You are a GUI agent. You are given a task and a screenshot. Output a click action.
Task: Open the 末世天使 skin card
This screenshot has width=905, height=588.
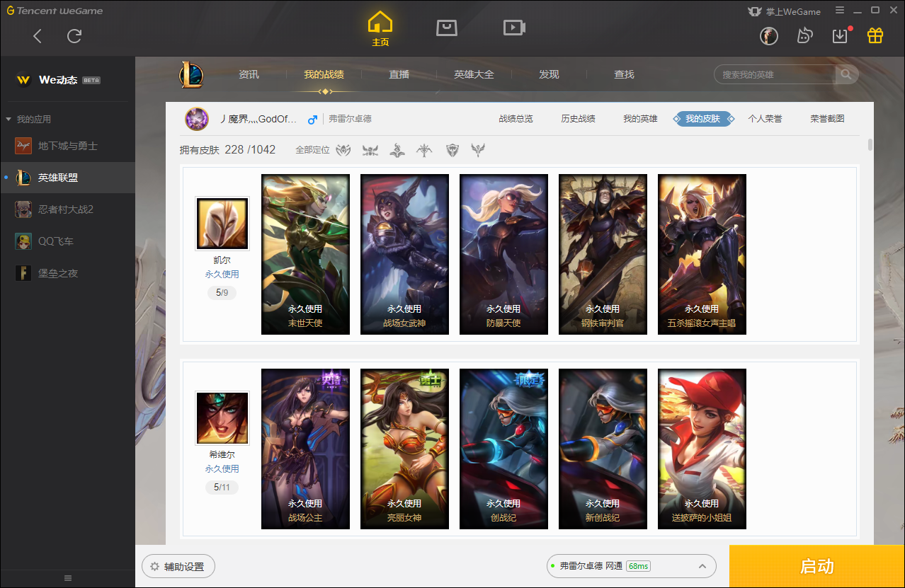305,254
